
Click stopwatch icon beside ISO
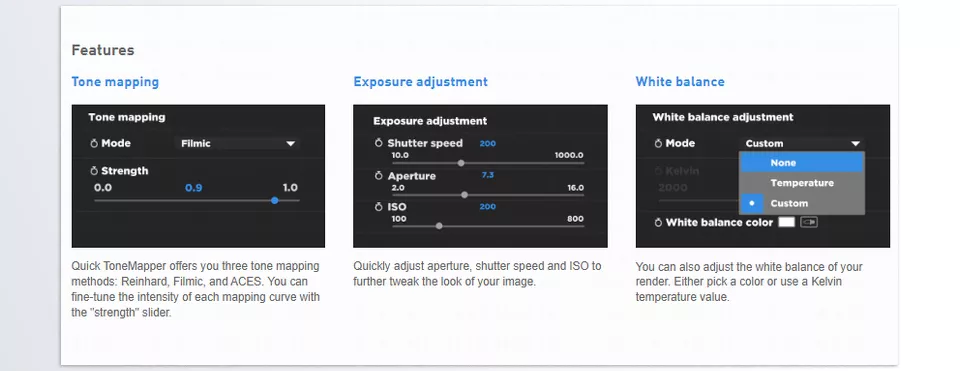coord(380,208)
